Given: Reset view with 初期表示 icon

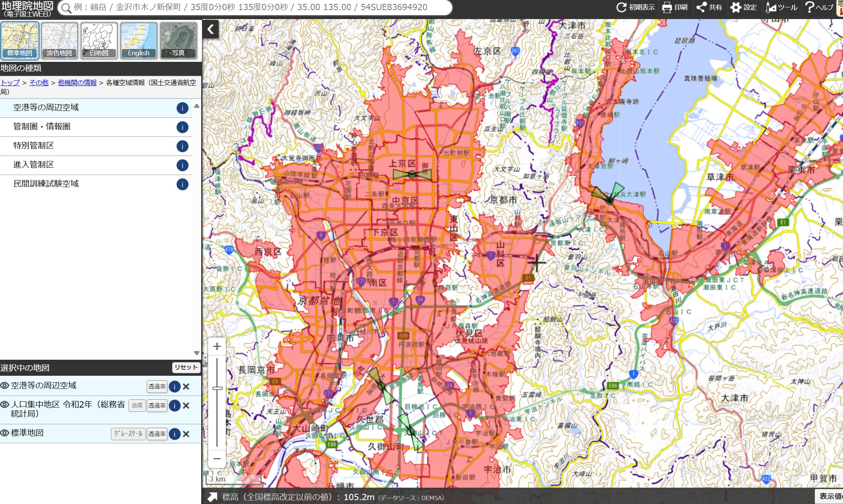Looking at the screenshot, I should (x=622, y=7).
